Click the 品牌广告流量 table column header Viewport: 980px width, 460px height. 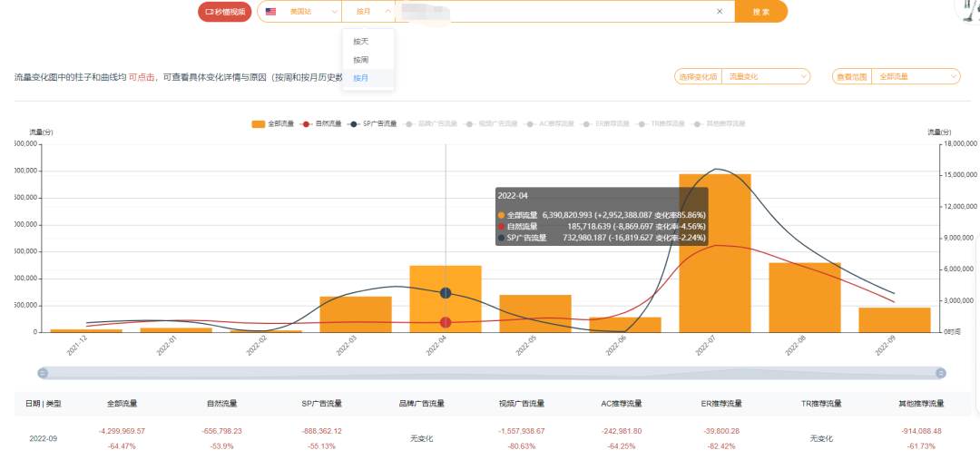pyautogui.click(x=422, y=404)
